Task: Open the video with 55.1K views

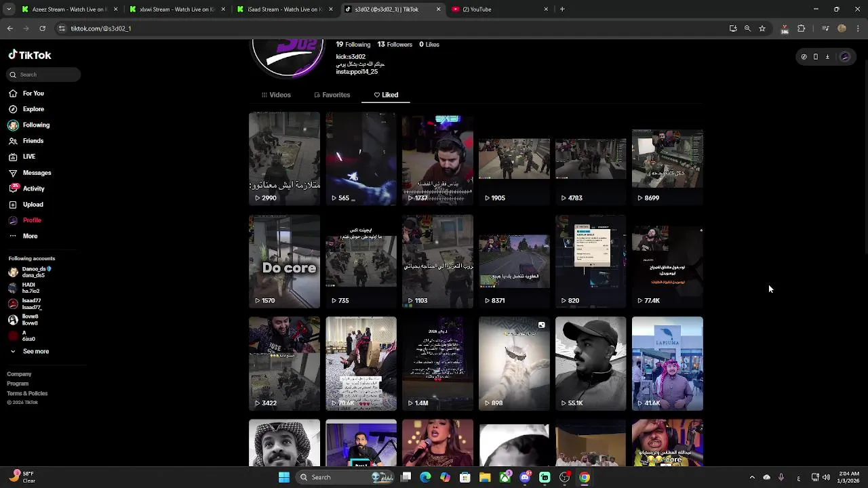Action: point(591,363)
